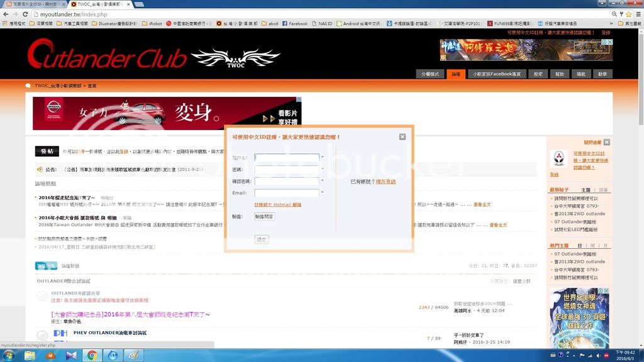Close the TWOC browser tab

click(128, 4)
